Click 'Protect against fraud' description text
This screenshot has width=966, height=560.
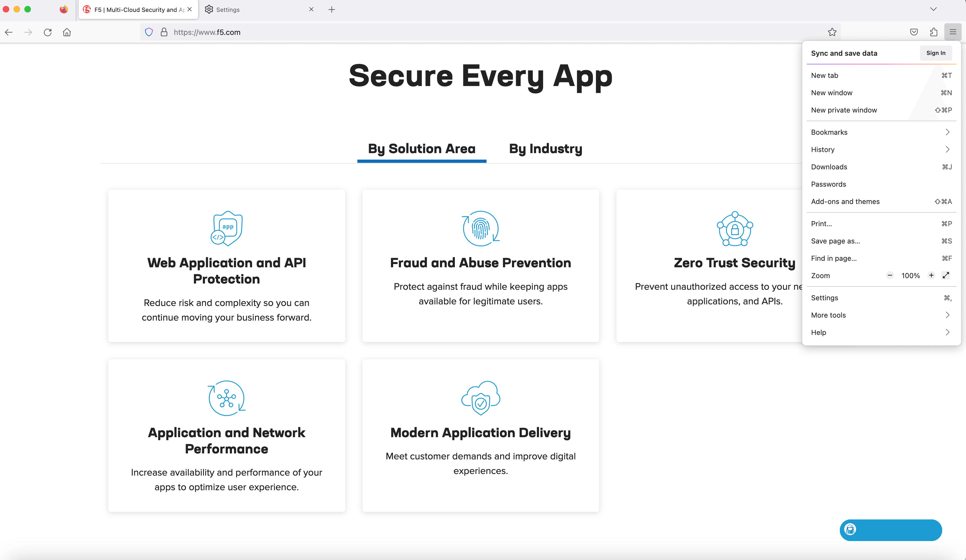click(x=481, y=294)
